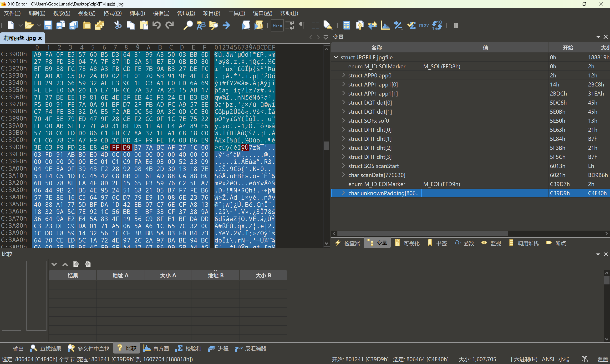Click 小端 endian setting in status bar
This screenshot has width=610, height=364.
click(564, 359)
